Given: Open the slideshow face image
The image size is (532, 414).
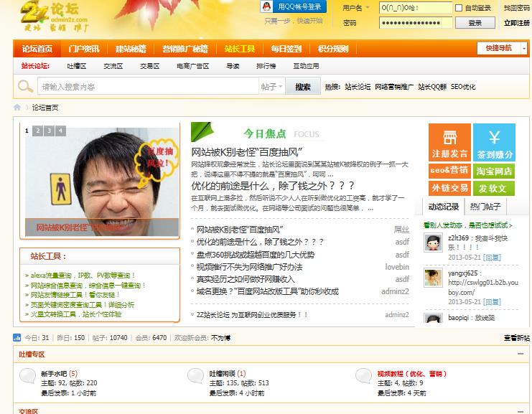Looking at the screenshot, I should [102, 182].
